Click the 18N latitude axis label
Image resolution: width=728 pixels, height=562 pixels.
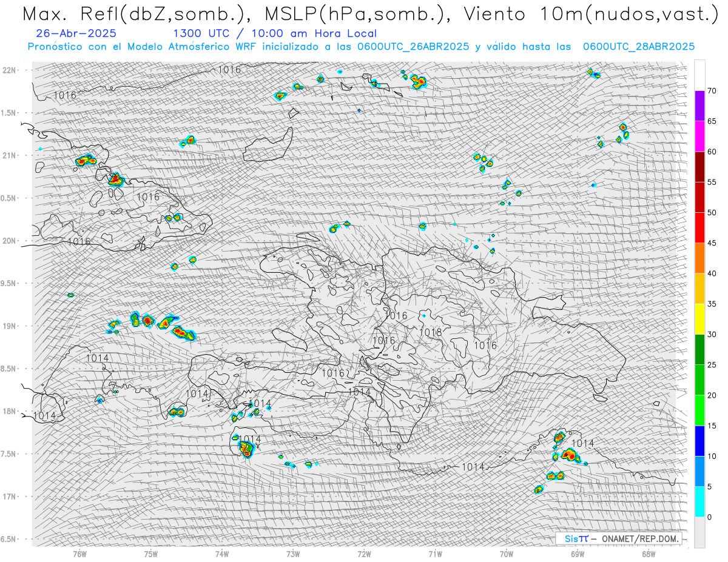[x=9, y=412]
